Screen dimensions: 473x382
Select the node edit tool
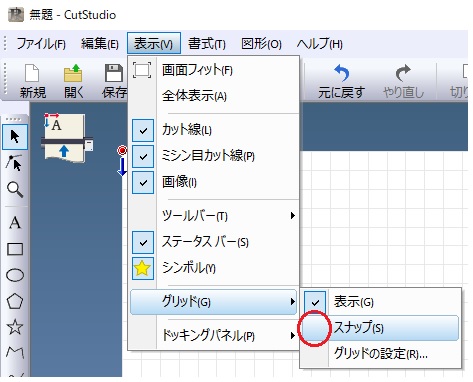(x=15, y=163)
